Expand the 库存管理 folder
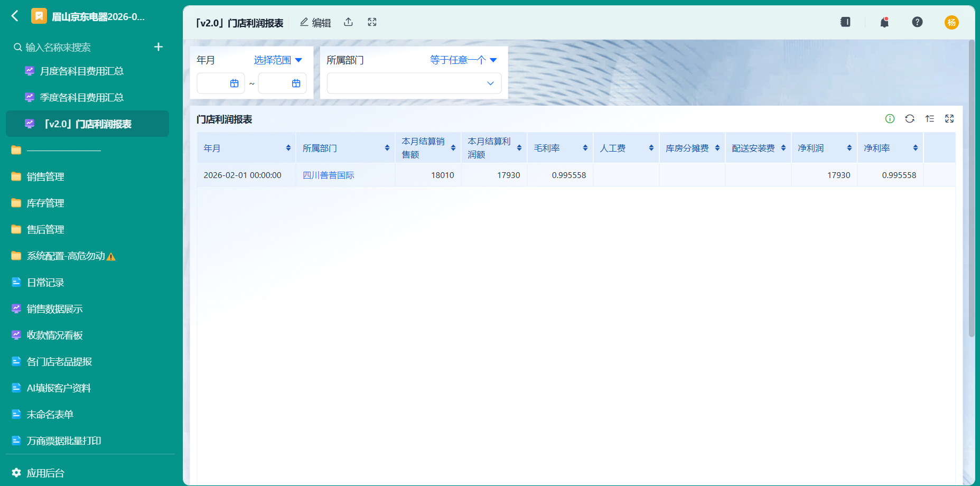 [87, 203]
